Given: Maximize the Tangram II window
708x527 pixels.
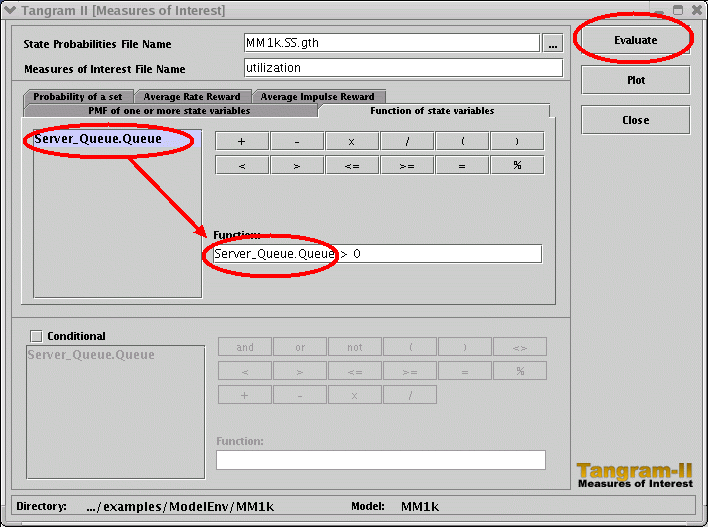Looking at the screenshot, I should click(x=678, y=10).
